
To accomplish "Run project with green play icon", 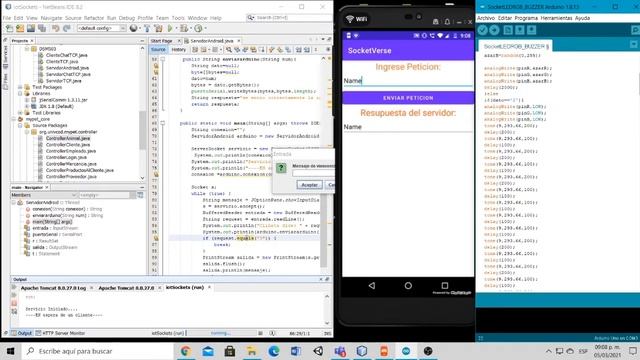I will (x=170, y=28).
